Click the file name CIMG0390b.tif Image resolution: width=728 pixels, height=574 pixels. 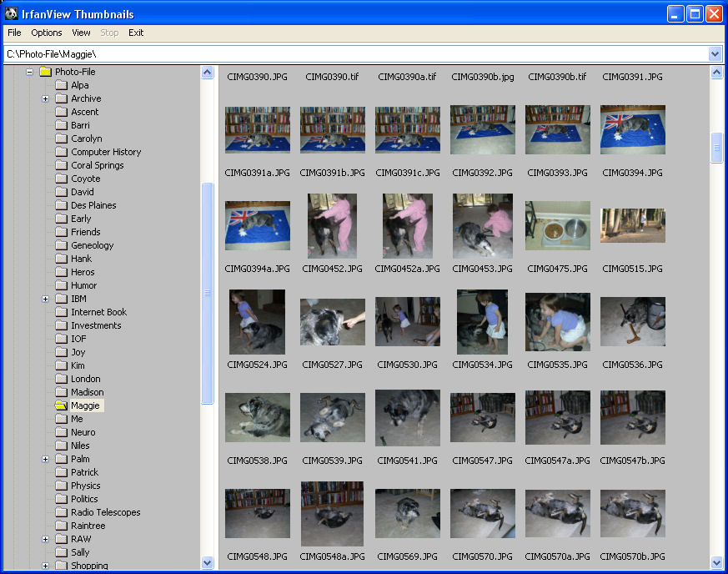click(x=557, y=77)
